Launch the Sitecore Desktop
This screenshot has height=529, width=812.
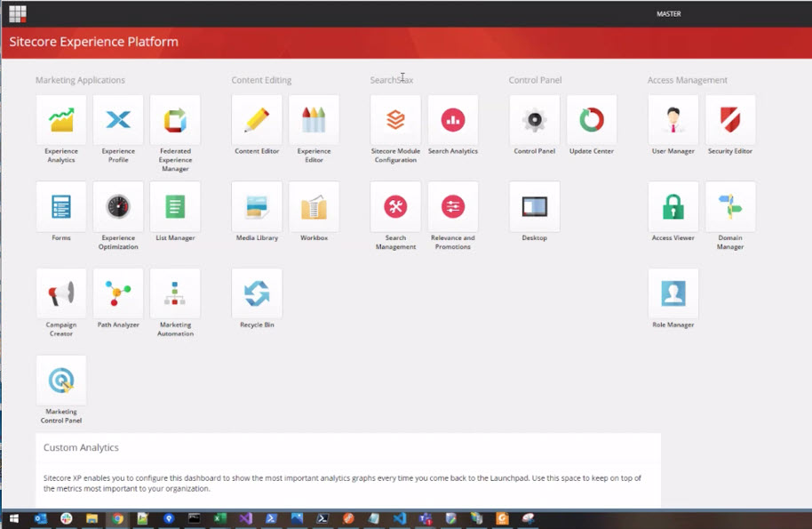pos(535,207)
